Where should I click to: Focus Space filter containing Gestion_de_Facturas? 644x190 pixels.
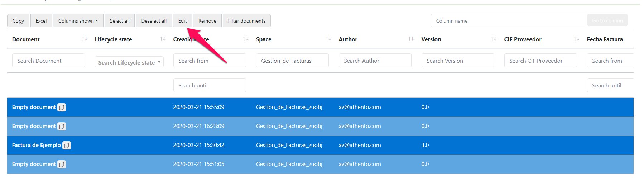tap(292, 61)
